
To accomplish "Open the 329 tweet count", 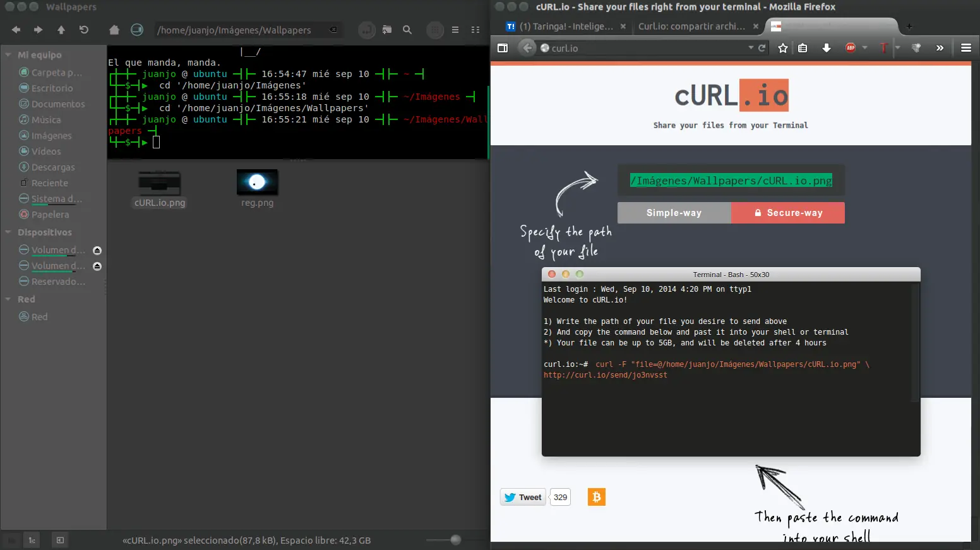I will [x=560, y=498].
